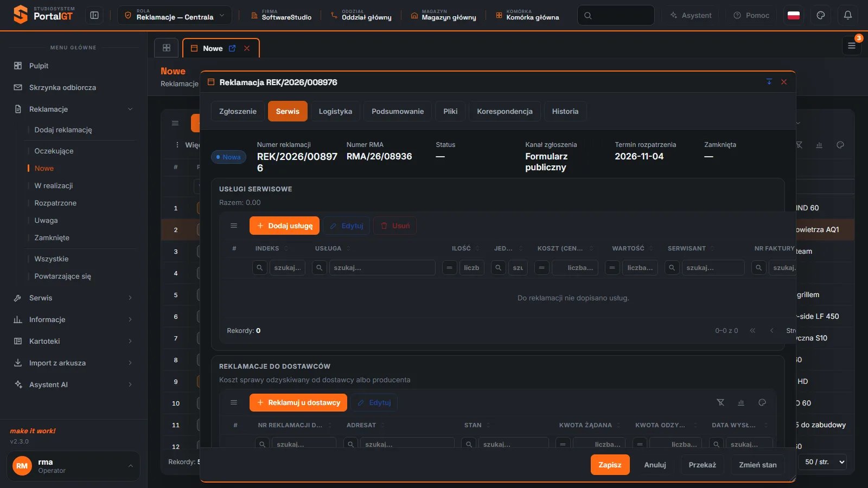
Task: Focus the header search field
Action: [616, 15]
